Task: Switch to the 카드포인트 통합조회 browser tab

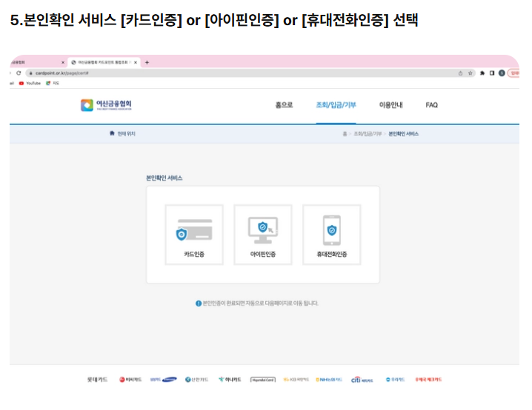Action: (104, 62)
